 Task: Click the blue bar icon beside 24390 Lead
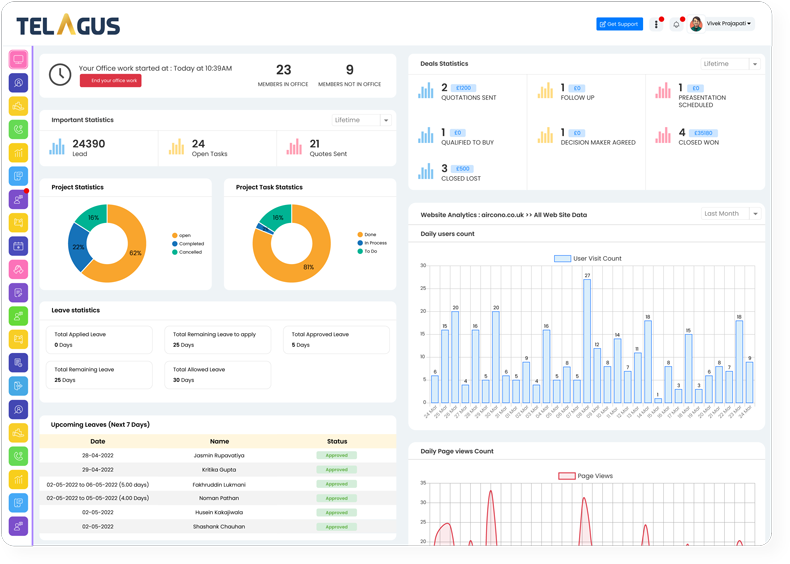(x=57, y=147)
